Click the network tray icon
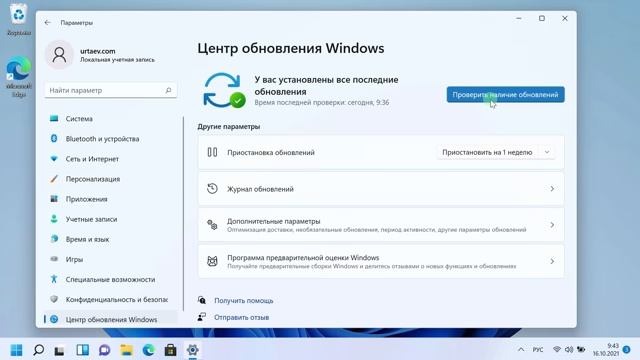The image size is (640, 360). point(557,350)
